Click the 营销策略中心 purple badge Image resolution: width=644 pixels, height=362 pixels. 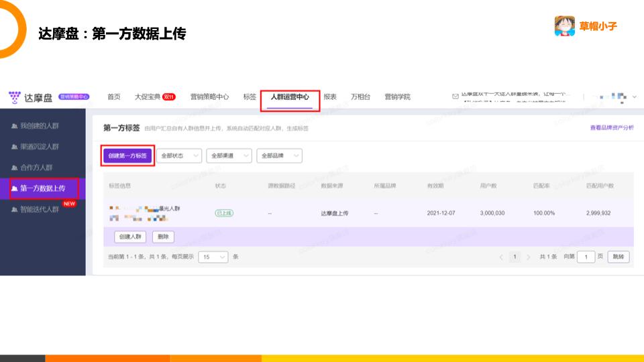[74, 97]
